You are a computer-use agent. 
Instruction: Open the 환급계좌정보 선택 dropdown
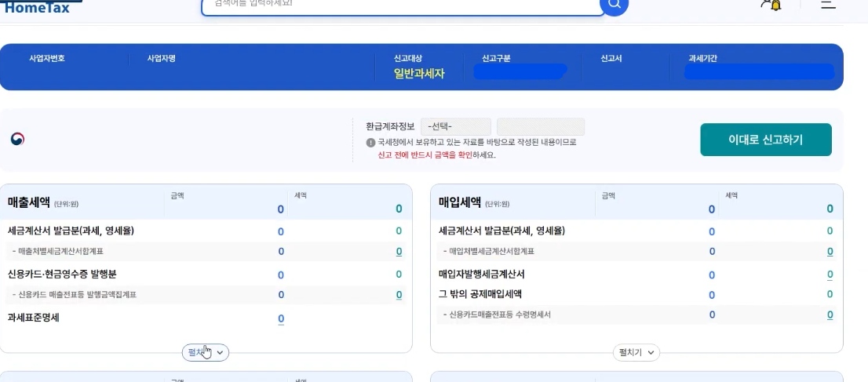click(456, 127)
